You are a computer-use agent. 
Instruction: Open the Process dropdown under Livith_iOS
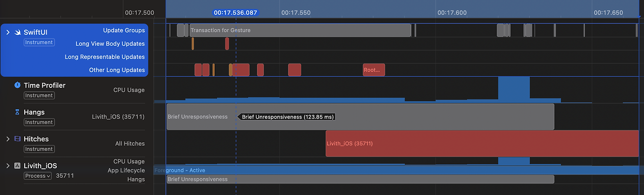[38, 176]
